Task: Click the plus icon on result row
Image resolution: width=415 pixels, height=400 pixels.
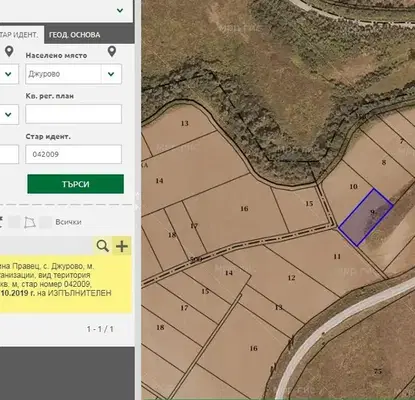Action: pos(122,246)
